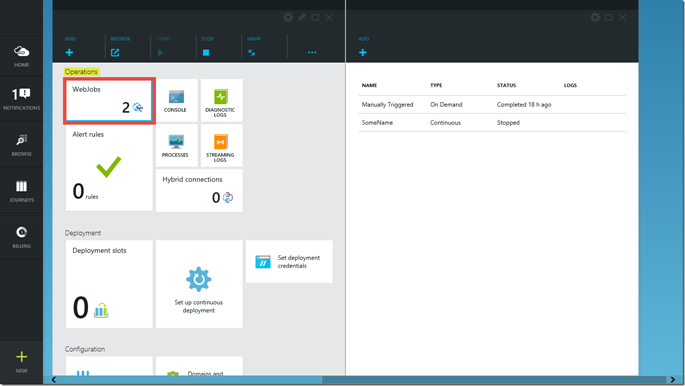Select the SomeName webjob row

pos(492,123)
